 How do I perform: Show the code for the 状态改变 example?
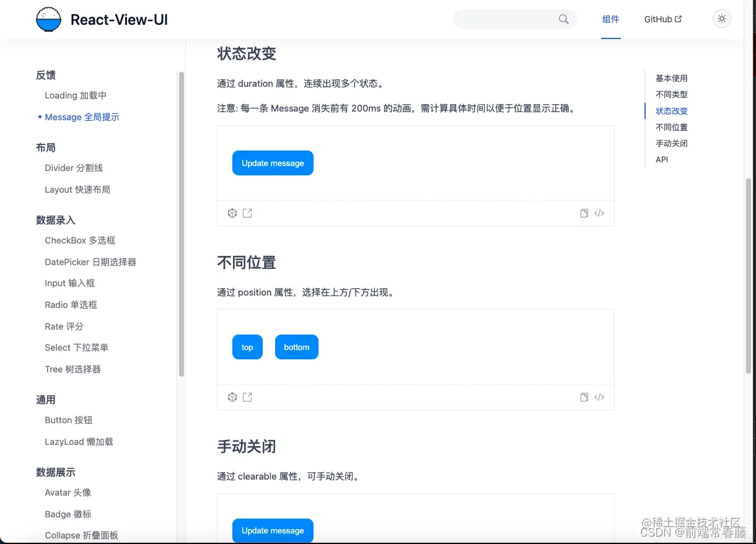point(599,213)
